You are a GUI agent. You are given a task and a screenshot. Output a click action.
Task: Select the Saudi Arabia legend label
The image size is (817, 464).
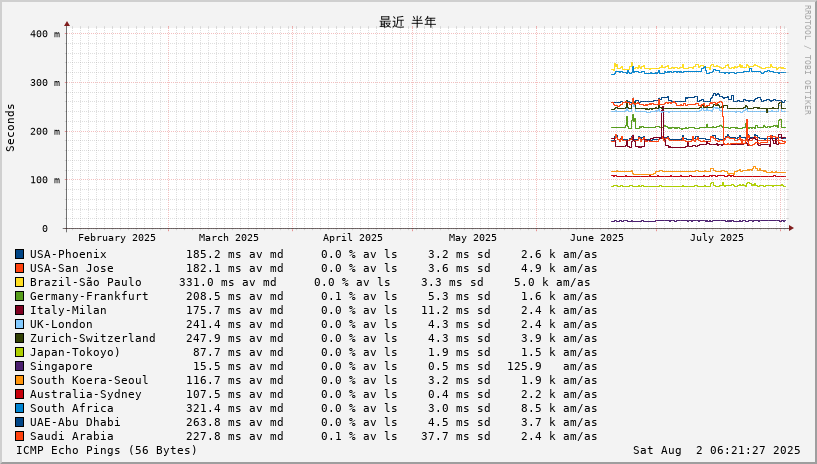pyautogui.click(x=71, y=437)
